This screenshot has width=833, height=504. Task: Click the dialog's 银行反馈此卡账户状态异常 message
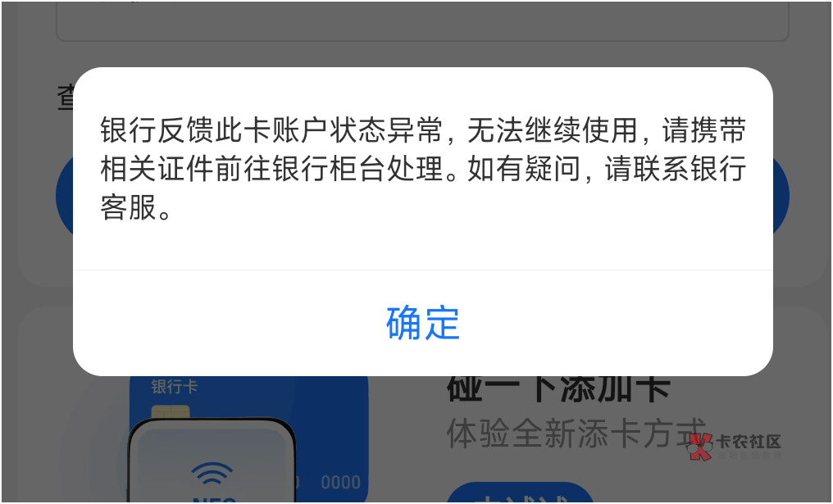tap(272, 130)
